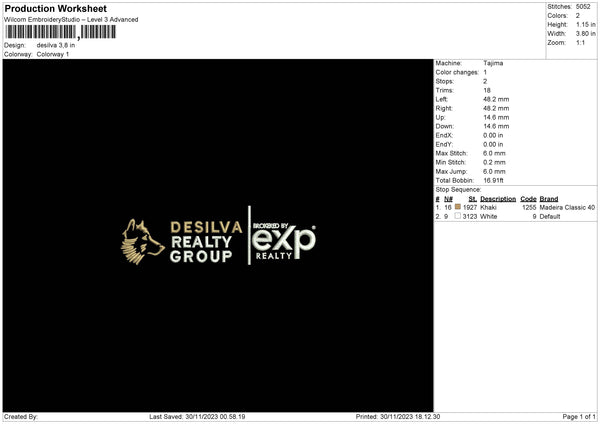The height and width of the screenshot is (424, 600).
Task: Click the 'EndY:' label
Action: (x=444, y=145)
